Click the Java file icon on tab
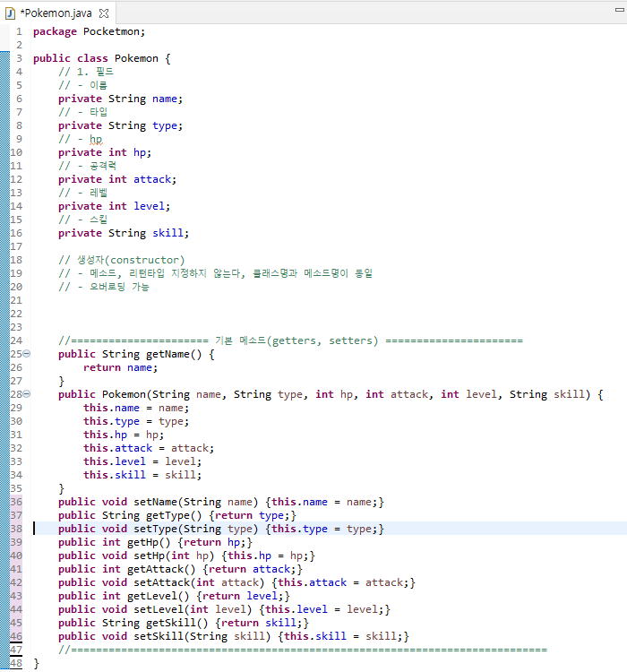Viewport: 627px width, 672px height. 10,13
